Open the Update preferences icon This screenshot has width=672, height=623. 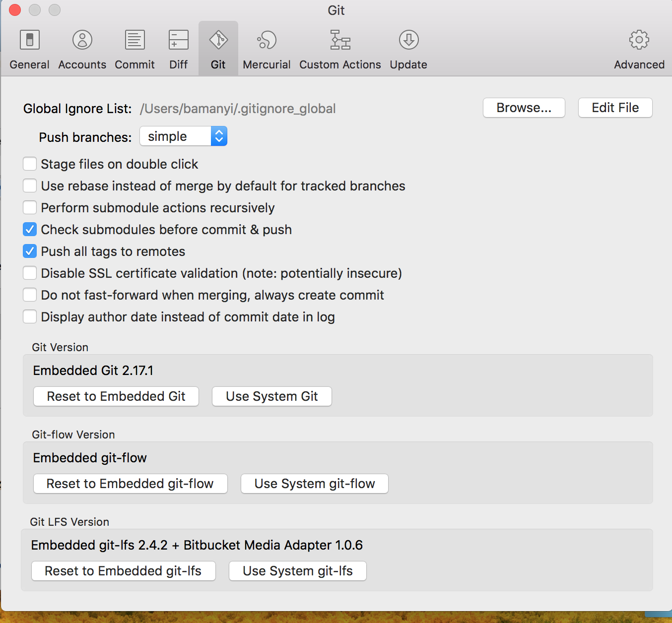409,40
